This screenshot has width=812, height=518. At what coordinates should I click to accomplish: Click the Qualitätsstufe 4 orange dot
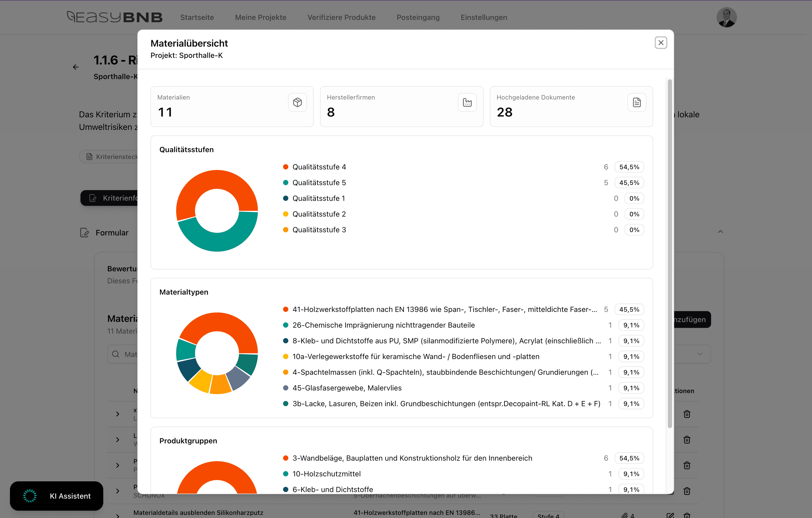[x=285, y=167]
